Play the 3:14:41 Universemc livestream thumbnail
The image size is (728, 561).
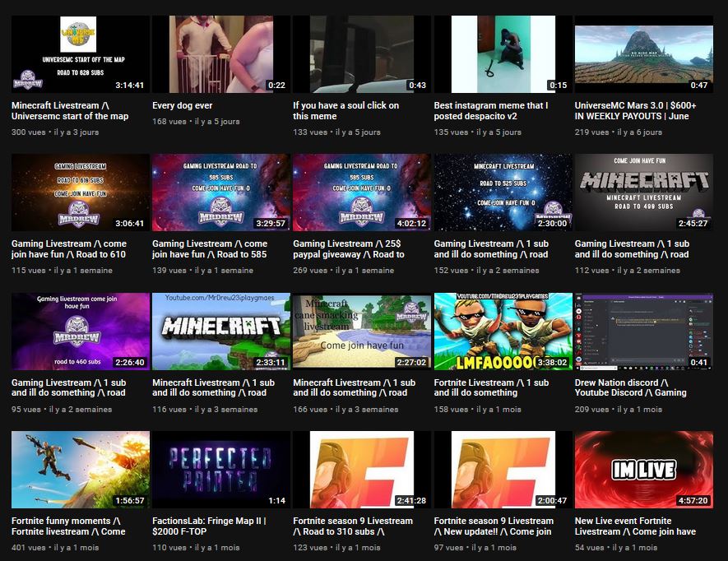[81, 54]
